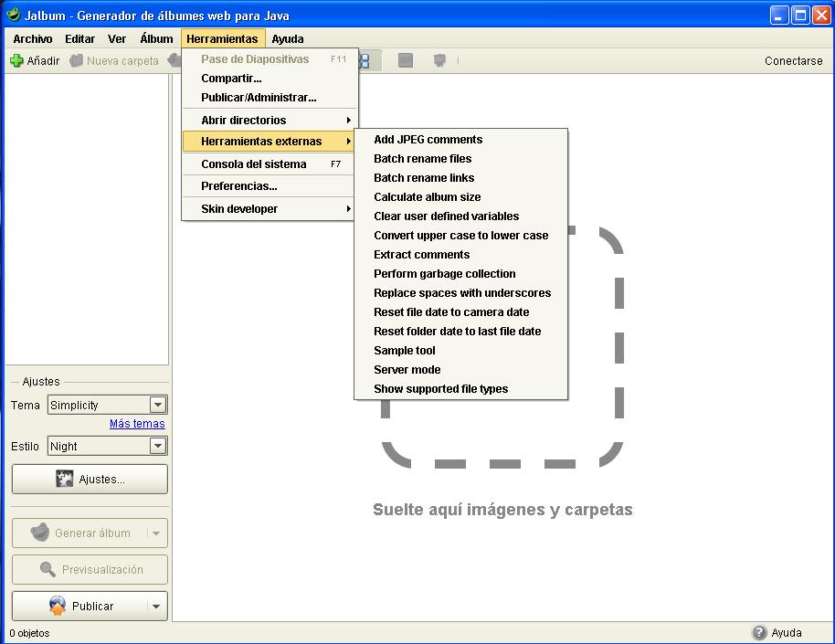Select Sample tool
835x644 pixels.
(x=460, y=351)
